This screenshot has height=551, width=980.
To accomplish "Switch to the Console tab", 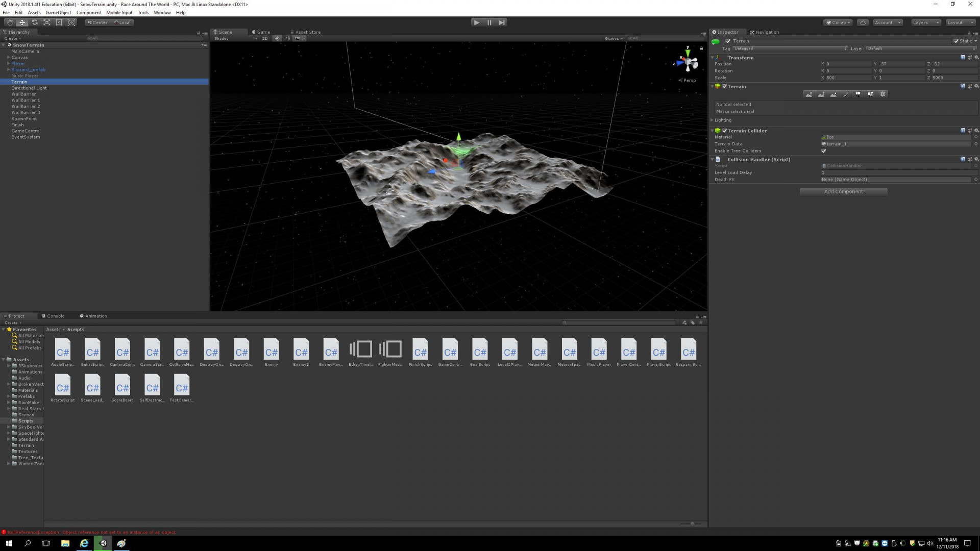I will 53,316.
